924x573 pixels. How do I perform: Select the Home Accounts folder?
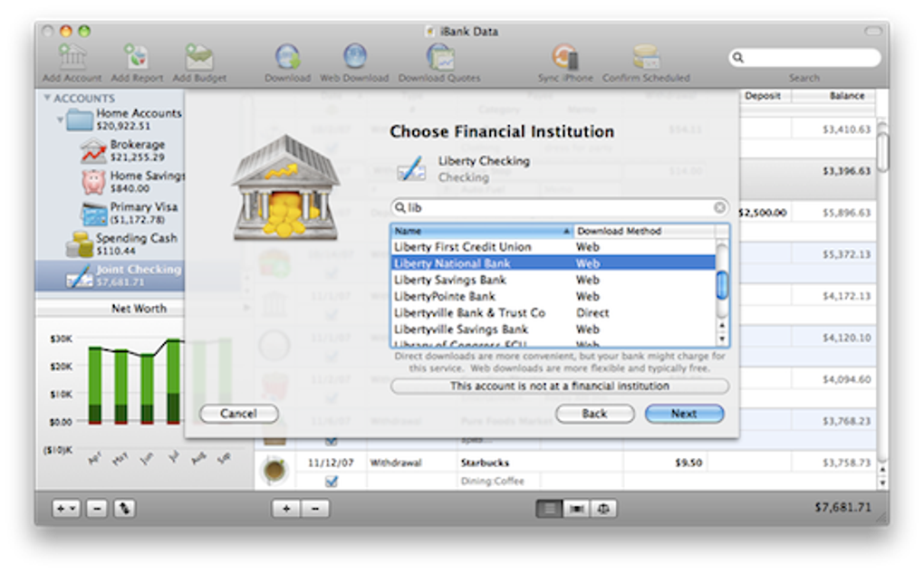click(x=124, y=119)
